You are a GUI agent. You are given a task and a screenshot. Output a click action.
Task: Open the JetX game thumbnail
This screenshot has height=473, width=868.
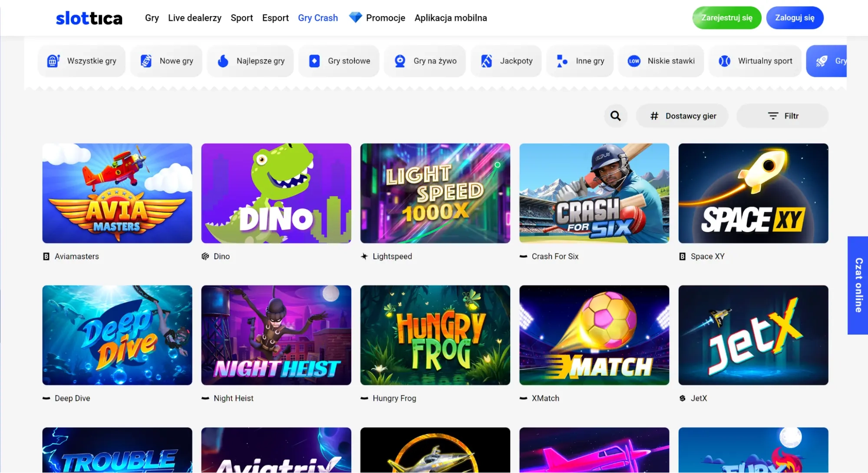click(x=753, y=335)
